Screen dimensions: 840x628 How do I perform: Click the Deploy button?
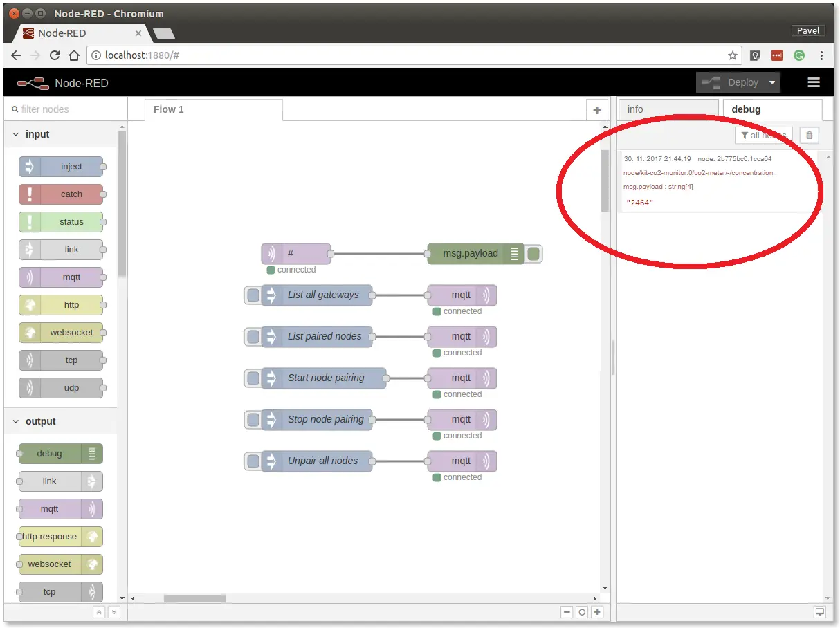point(731,83)
